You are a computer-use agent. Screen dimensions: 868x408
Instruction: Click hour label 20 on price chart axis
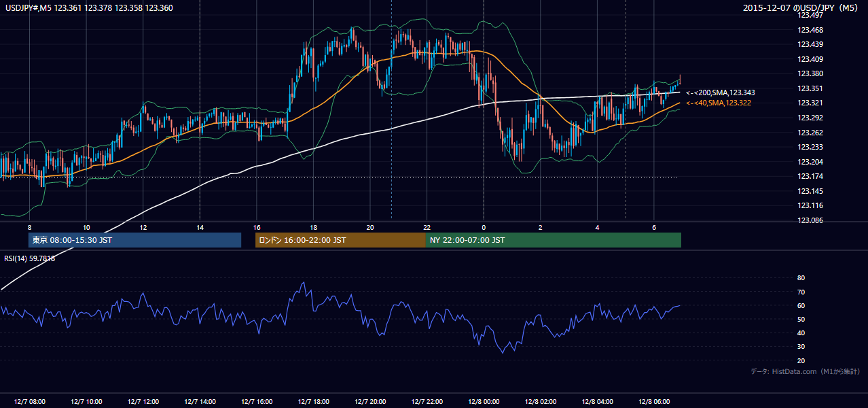370,227
